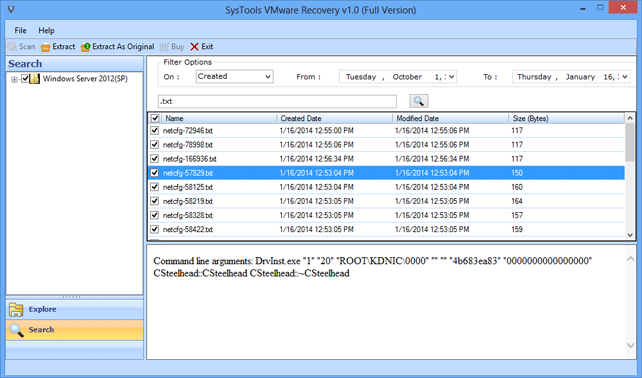This screenshot has height=378, width=642.
Task: Uncheck netcfg-58219.txt checkbox
Action: 154,201
